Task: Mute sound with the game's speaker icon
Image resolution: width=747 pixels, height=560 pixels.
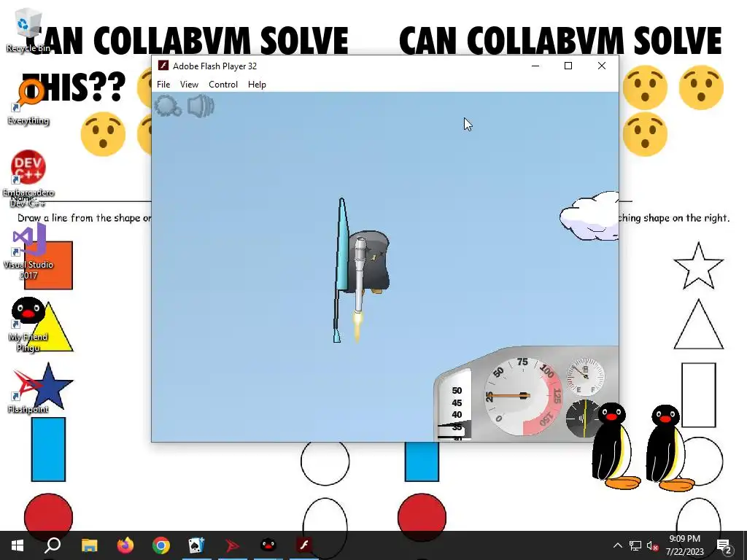Action: point(201,106)
